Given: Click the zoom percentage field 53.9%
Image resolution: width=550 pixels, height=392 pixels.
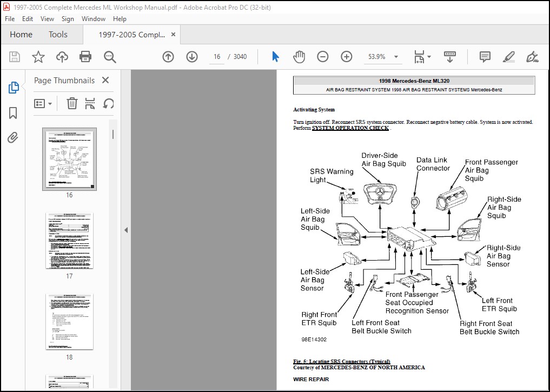Looking at the screenshot, I should (377, 57).
